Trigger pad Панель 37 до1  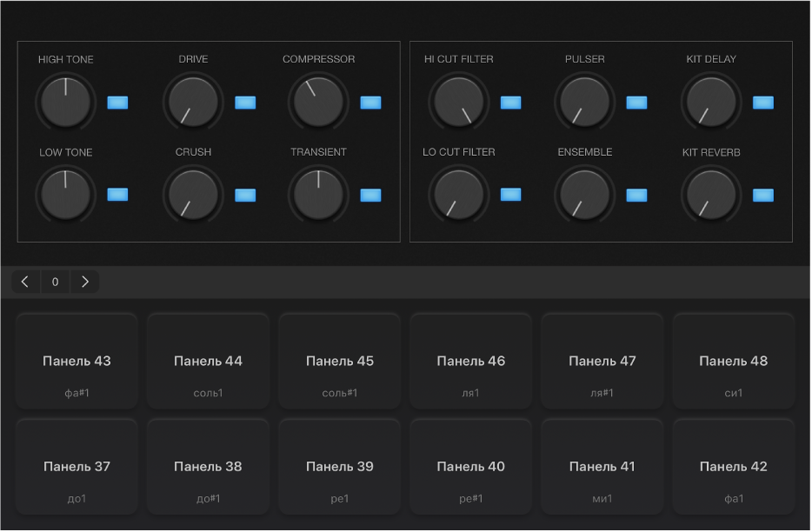pyautogui.click(x=77, y=467)
